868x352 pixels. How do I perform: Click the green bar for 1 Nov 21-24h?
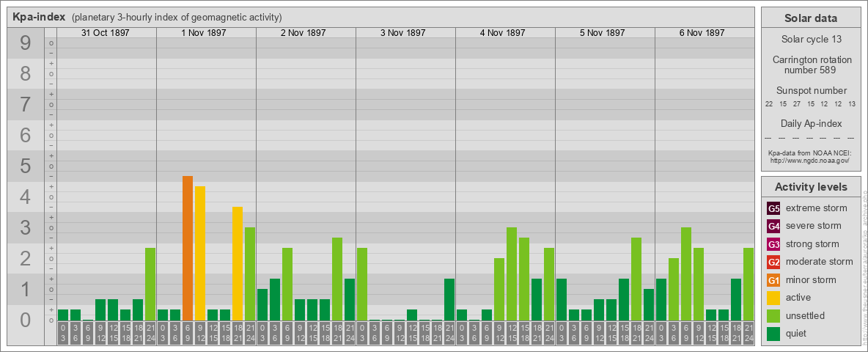tap(250, 274)
